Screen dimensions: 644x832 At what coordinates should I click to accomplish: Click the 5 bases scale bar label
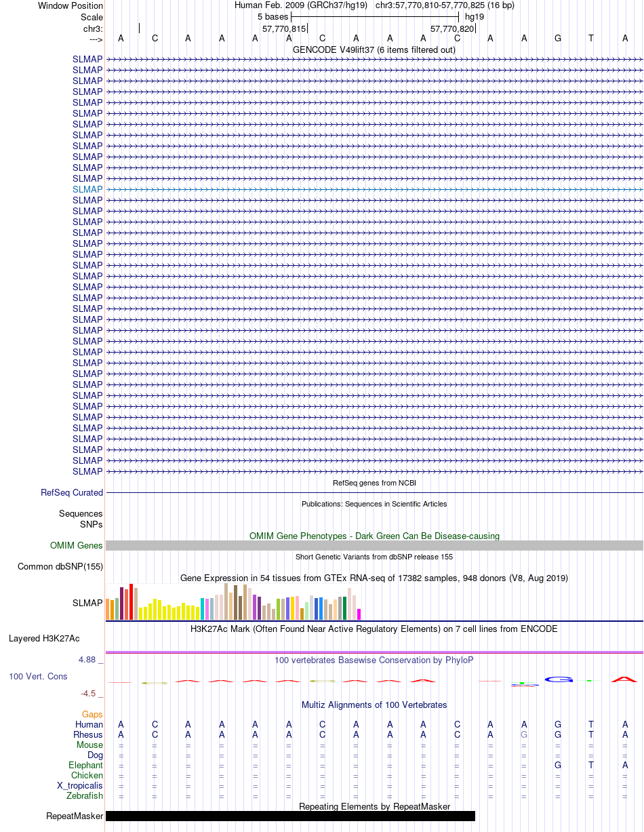(273, 17)
